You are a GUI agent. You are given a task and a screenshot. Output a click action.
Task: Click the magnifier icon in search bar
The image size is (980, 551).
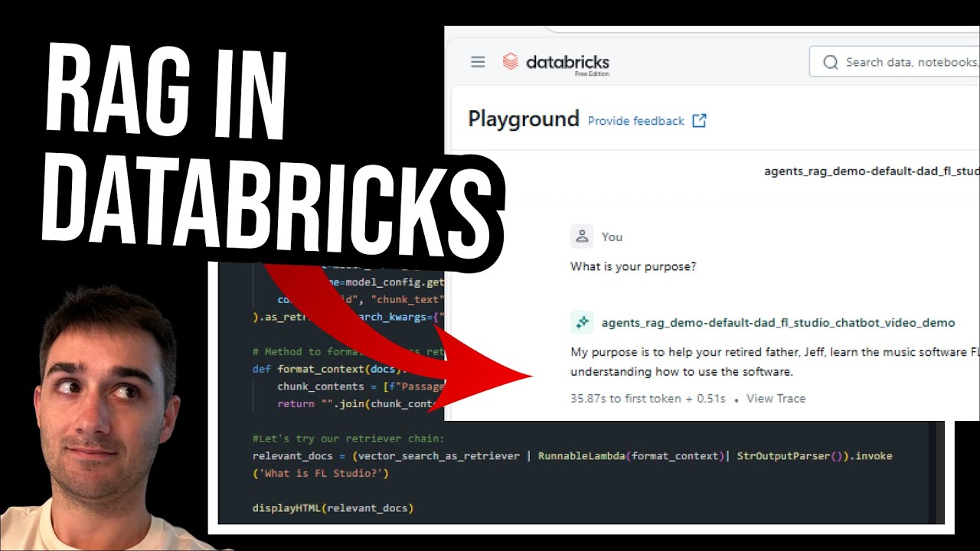830,63
